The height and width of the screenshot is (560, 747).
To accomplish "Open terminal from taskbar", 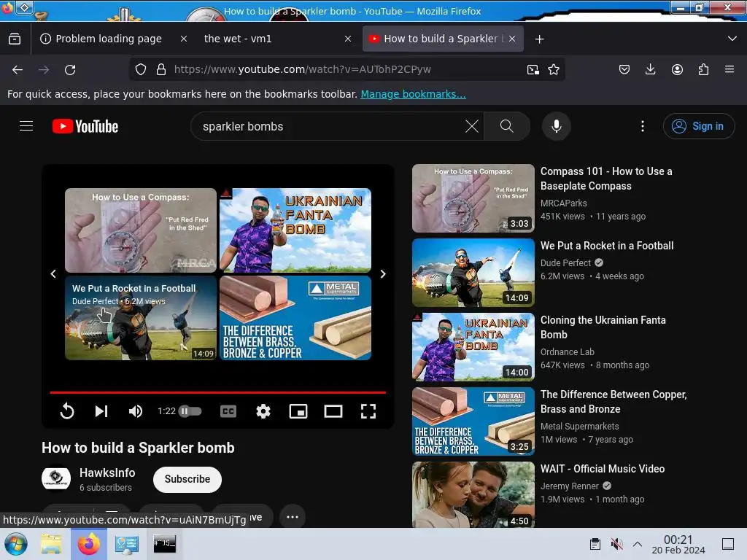I will coord(164,544).
